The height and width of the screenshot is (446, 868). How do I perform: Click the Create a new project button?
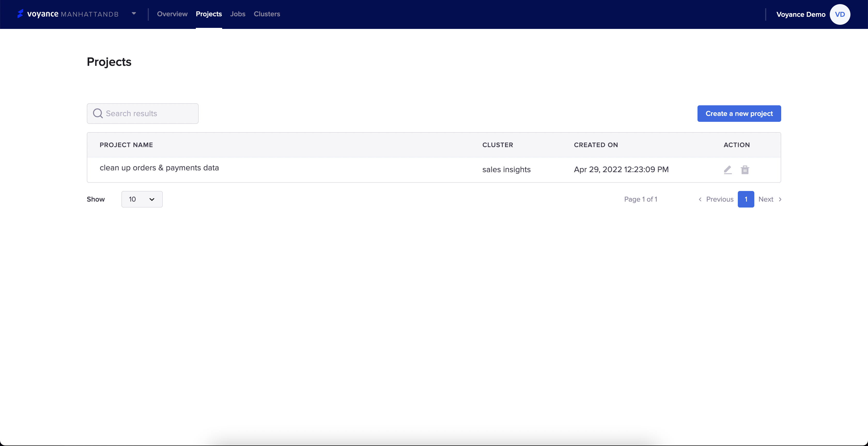tap(739, 113)
